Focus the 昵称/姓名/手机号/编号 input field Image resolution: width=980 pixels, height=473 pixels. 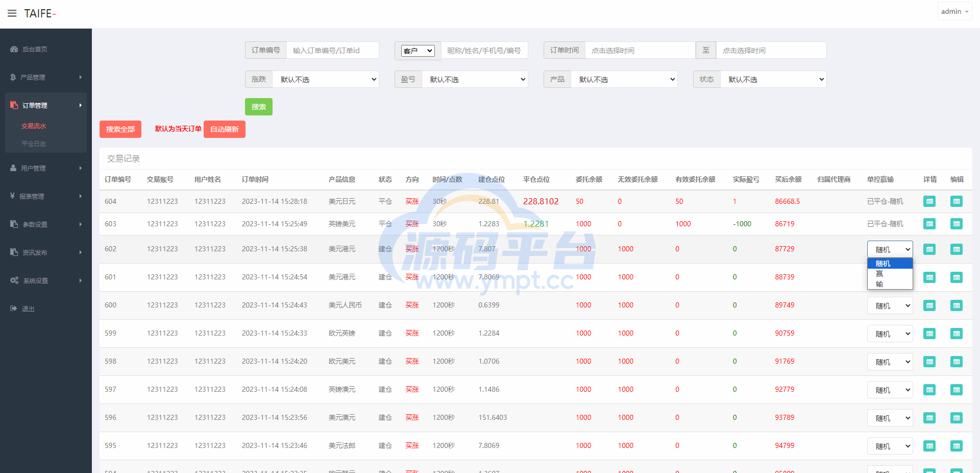pos(484,50)
